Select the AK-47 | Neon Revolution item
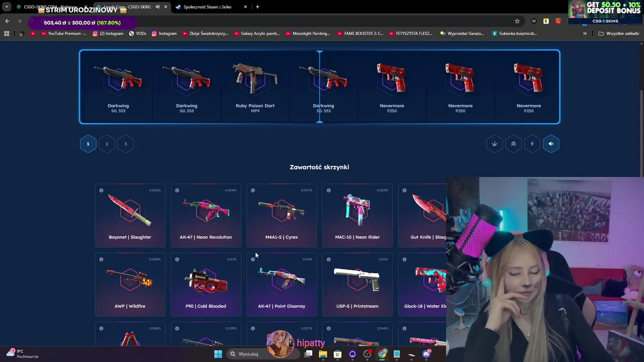Viewport: 644px width, 362px height. coord(206,216)
